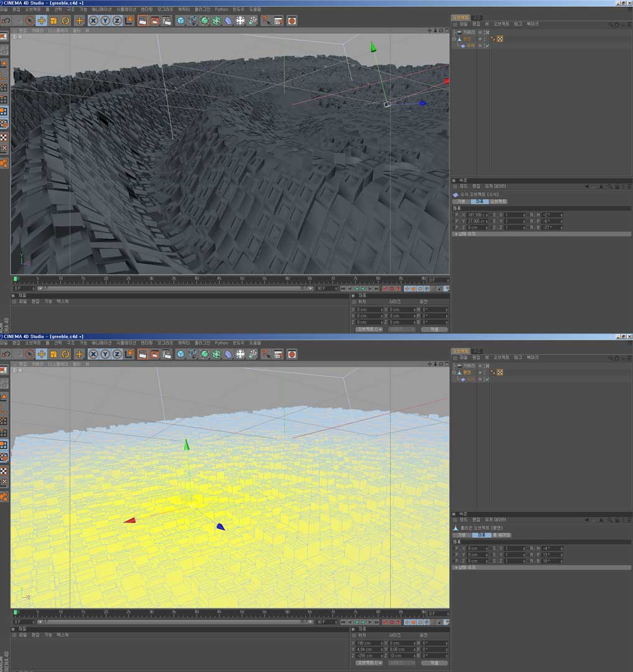Image resolution: width=633 pixels, height=672 pixels.
Task: Click the red record keyframe button in top window
Action: click(x=385, y=289)
